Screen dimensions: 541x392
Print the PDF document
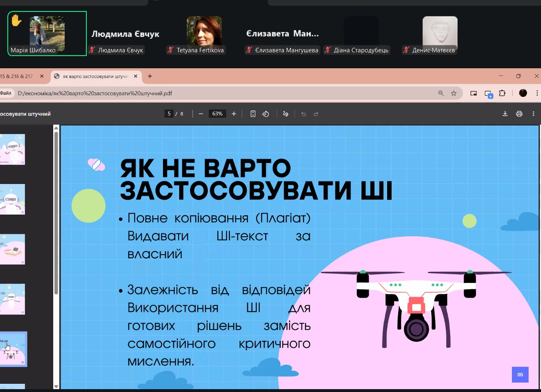(x=519, y=114)
